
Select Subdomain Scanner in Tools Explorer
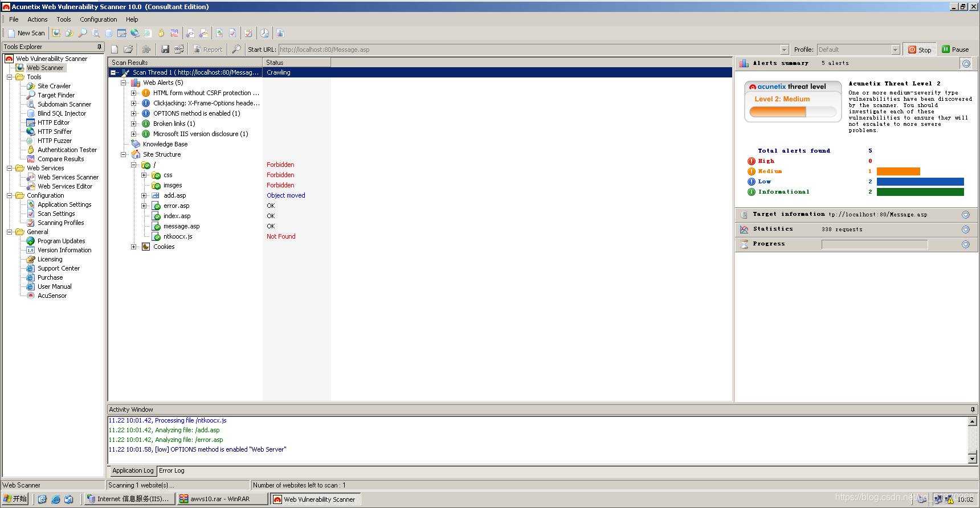(x=64, y=104)
